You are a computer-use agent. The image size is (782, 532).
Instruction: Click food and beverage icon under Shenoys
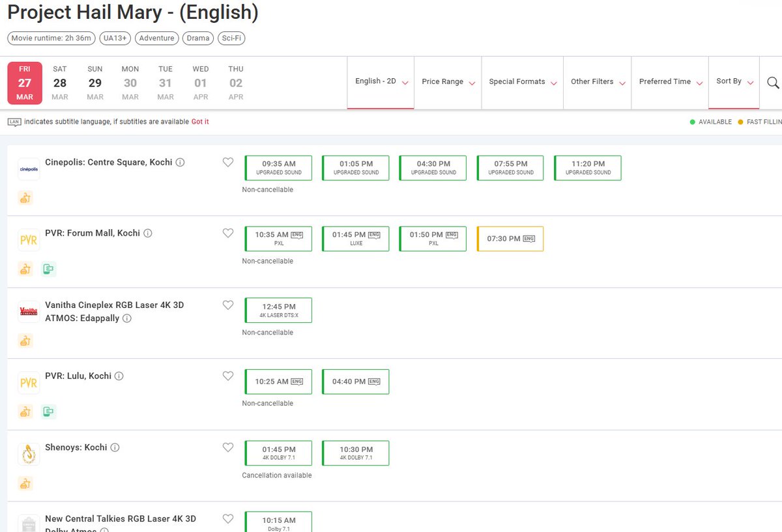[x=25, y=483]
